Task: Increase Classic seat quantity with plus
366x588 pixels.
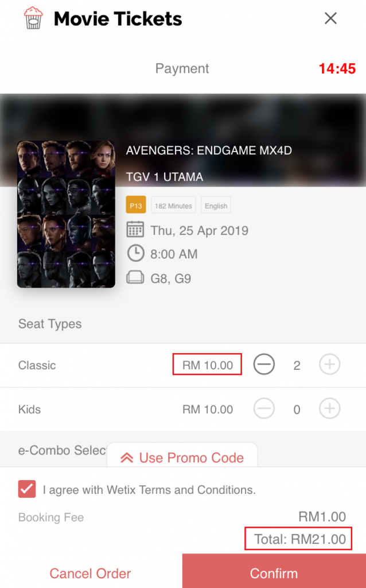Action: (329, 365)
